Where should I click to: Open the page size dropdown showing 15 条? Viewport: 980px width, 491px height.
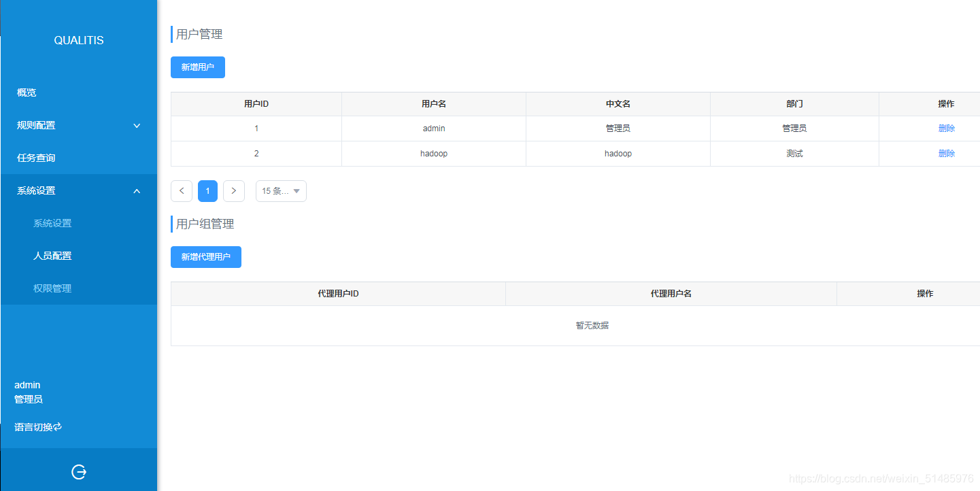tap(281, 190)
